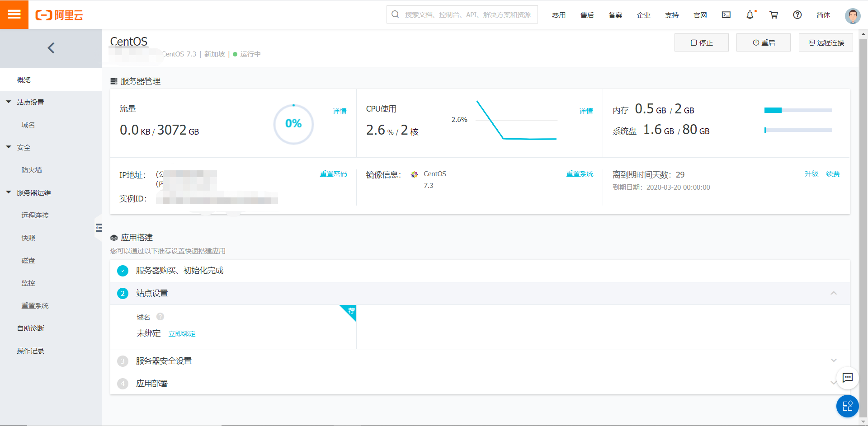868x426 pixels.
Task: Click the memory usage progress bar
Action: 798,110
